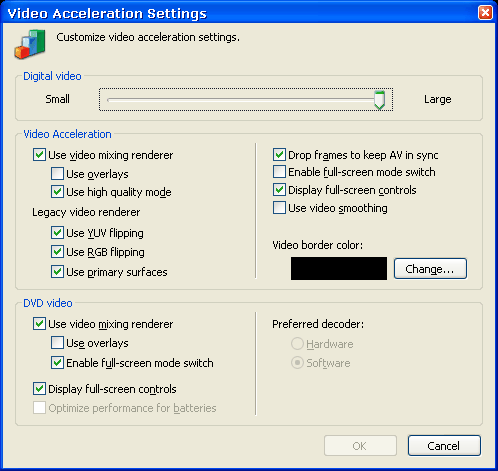Toggle Drop frames to keep AV in sync
This screenshot has height=471, width=498.
click(279, 155)
